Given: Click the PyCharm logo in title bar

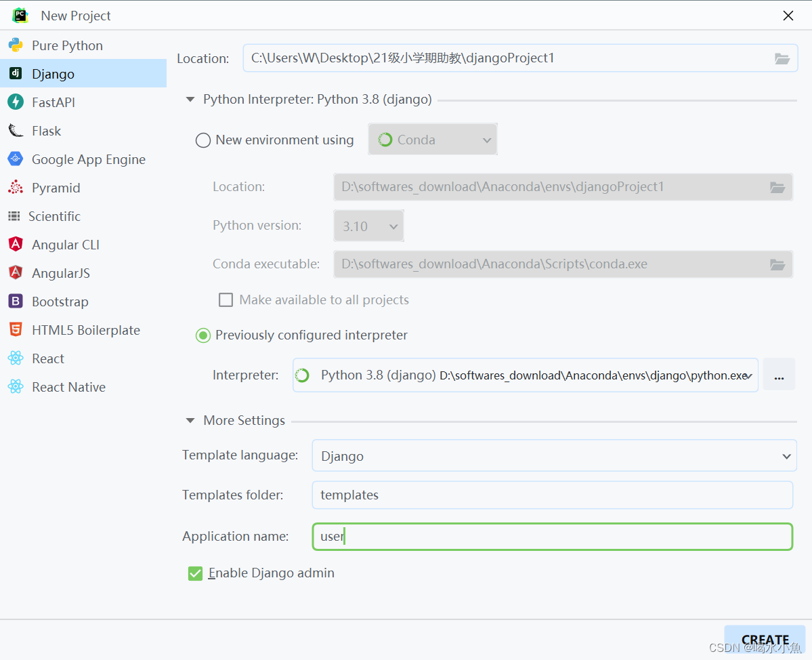Looking at the screenshot, I should coord(20,15).
